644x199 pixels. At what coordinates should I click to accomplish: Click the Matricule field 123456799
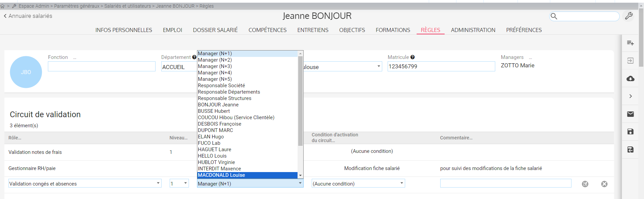coord(441,66)
